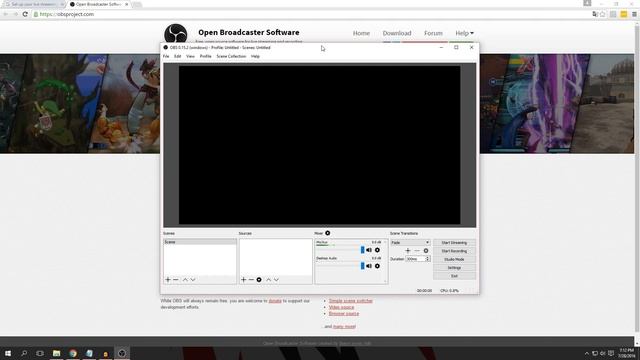Switch to the first browser tab
The width and height of the screenshot is (640, 360).
point(33,4)
